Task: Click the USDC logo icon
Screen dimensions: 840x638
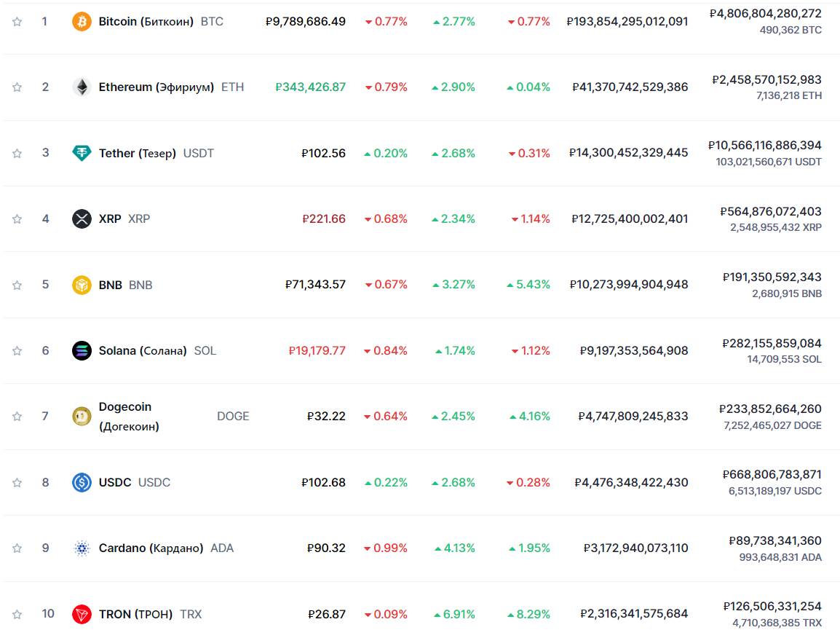Action: [x=82, y=482]
